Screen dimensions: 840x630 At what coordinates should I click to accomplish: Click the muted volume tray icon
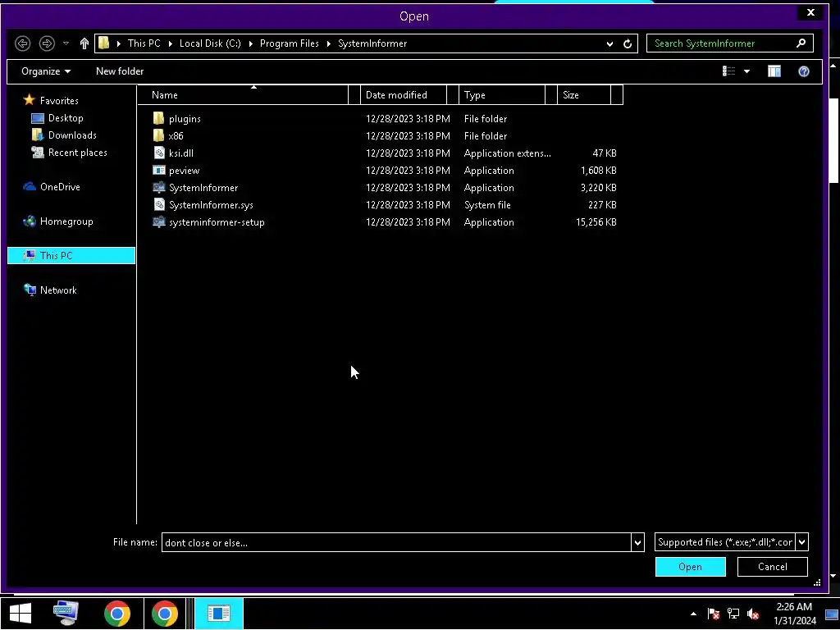pos(753,614)
